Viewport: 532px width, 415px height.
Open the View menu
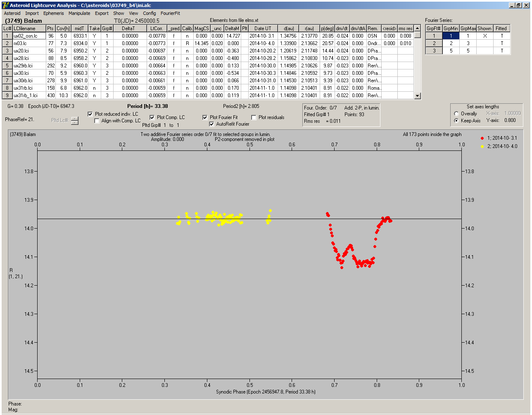click(133, 13)
